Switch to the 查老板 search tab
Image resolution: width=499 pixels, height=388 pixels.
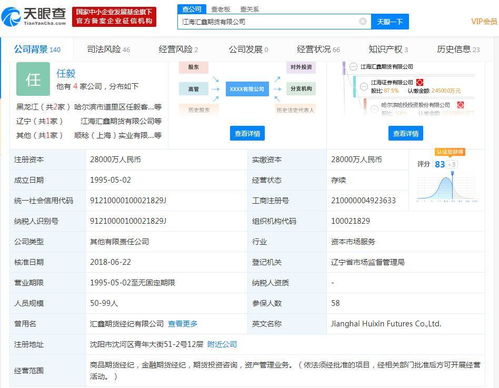click(x=221, y=9)
